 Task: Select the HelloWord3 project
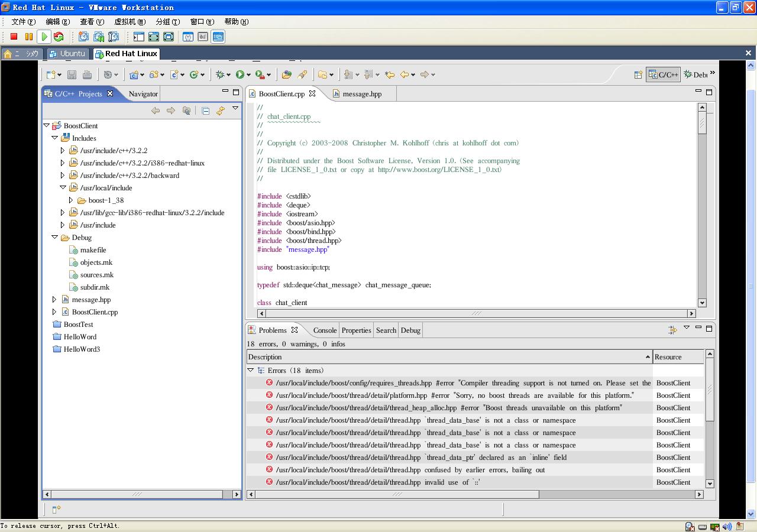click(x=82, y=349)
